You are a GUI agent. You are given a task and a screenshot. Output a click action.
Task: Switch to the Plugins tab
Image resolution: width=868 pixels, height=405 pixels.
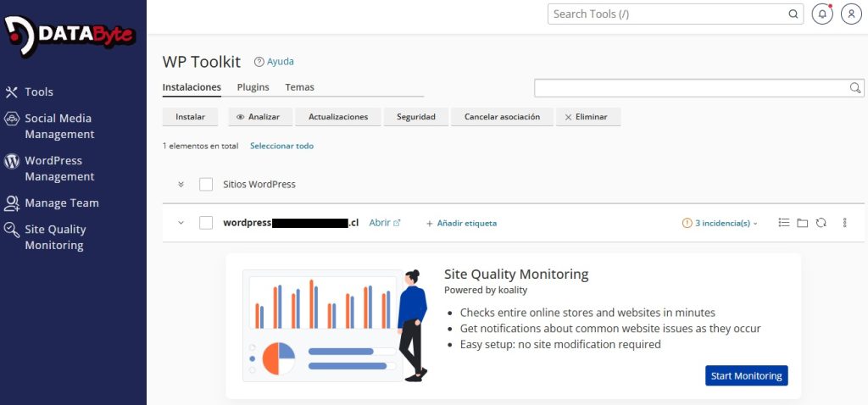(x=253, y=87)
